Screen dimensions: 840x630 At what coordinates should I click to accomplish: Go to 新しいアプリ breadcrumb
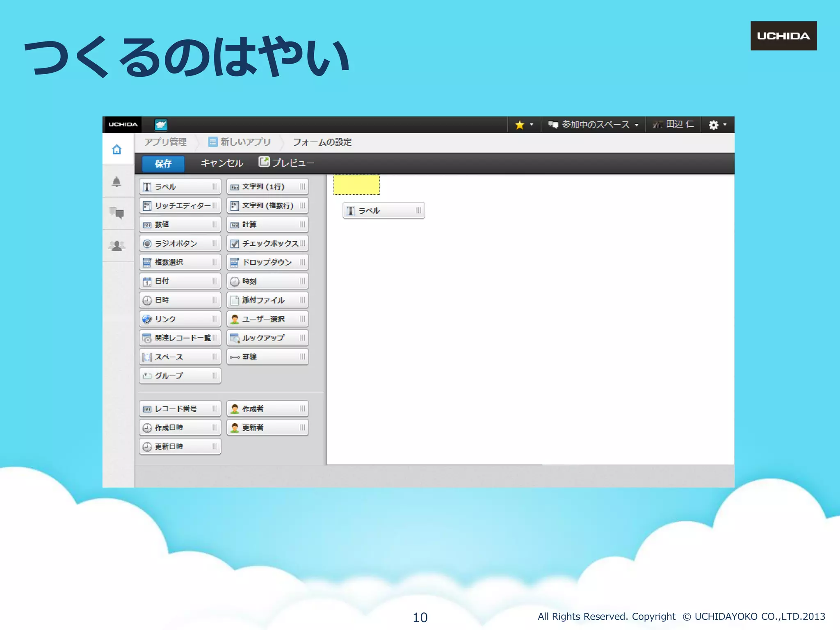coord(240,142)
